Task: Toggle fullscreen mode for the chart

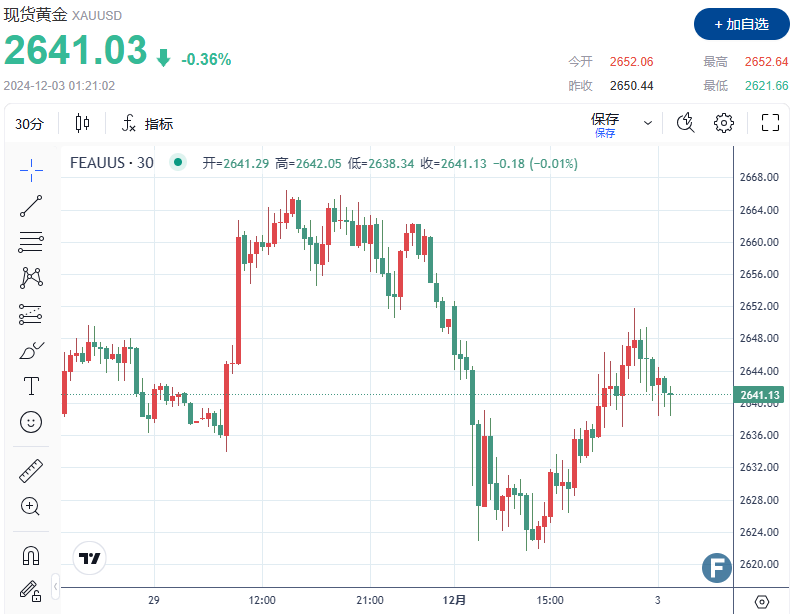Action: click(770, 123)
